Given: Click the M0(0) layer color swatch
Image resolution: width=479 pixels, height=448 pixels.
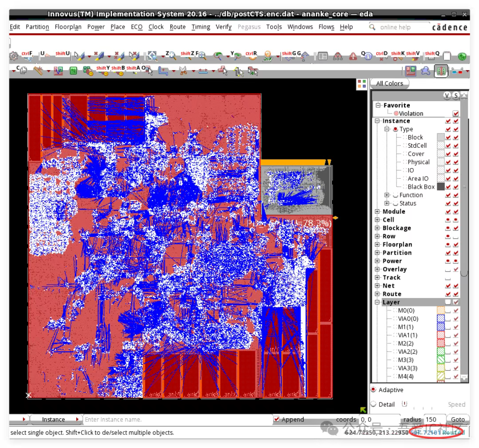Looking at the screenshot, I should 440,310.
